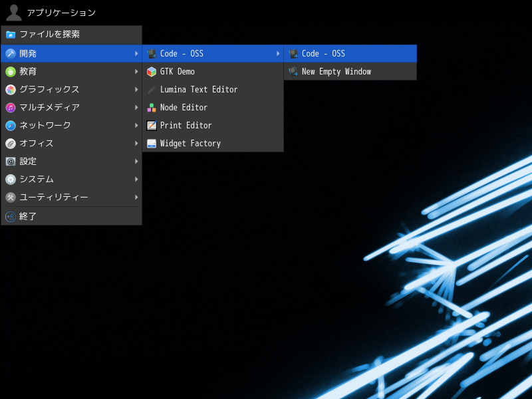Choose New Empty Window action
532x399 pixels.
click(x=336, y=72)
